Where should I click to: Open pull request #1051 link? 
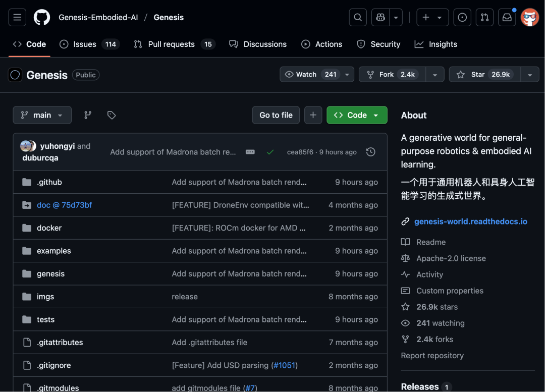tap(284, 366)
